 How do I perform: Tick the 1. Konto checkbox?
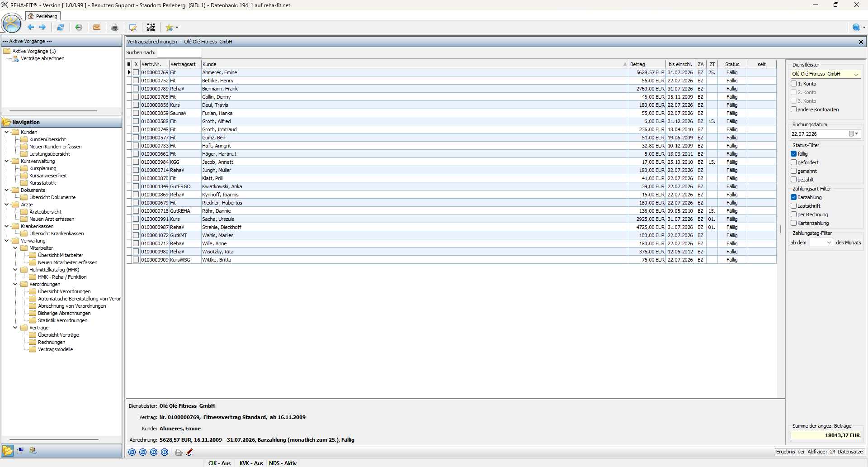(793, 84)
